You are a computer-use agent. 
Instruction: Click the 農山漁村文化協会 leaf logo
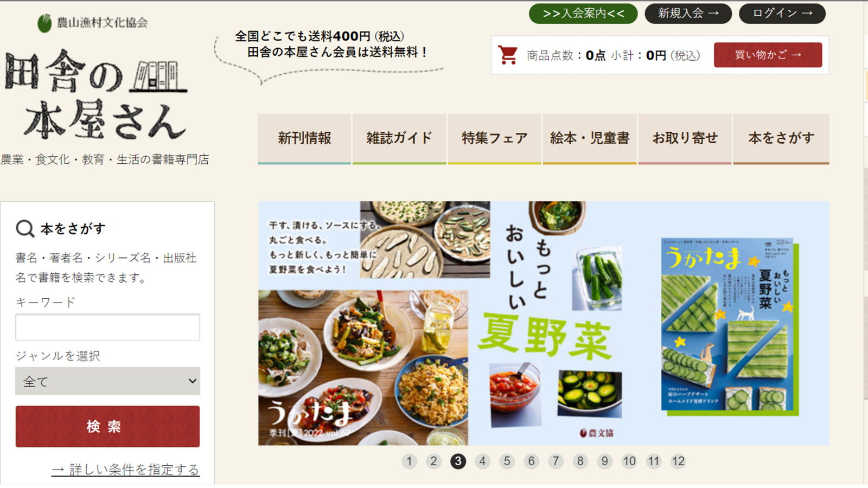44,23
